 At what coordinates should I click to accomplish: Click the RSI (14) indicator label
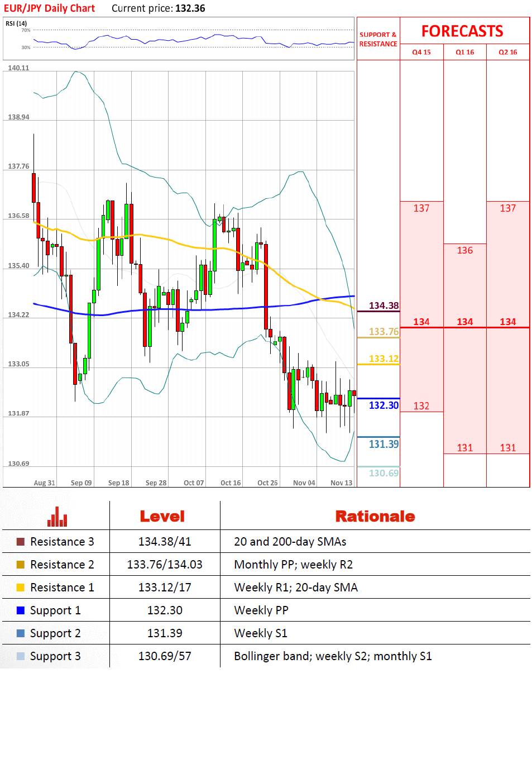(16, 23)
